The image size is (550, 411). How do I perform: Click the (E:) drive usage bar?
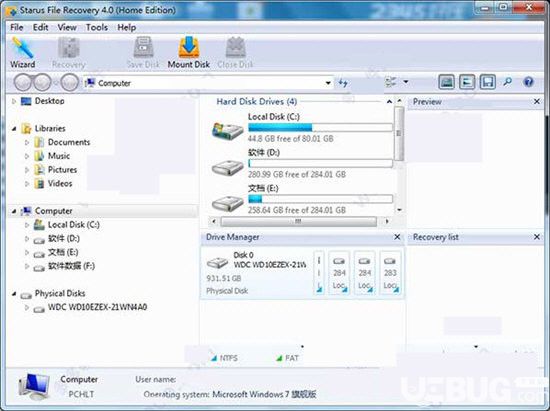click(x=320, y=199)
